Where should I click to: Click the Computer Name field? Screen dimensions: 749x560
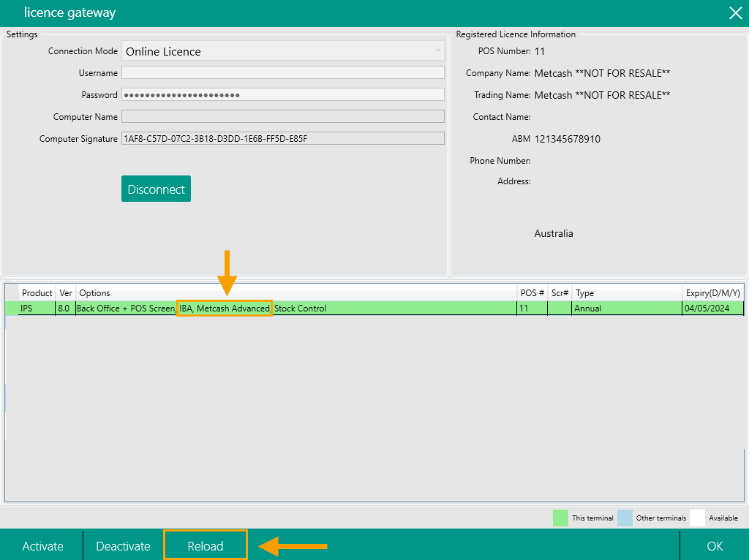coord(283,116)
